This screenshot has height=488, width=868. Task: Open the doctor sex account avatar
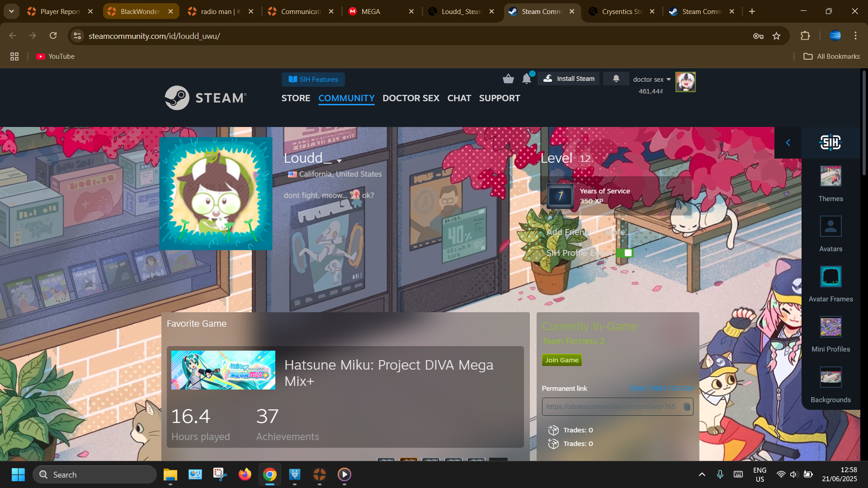tap(685, 82)
